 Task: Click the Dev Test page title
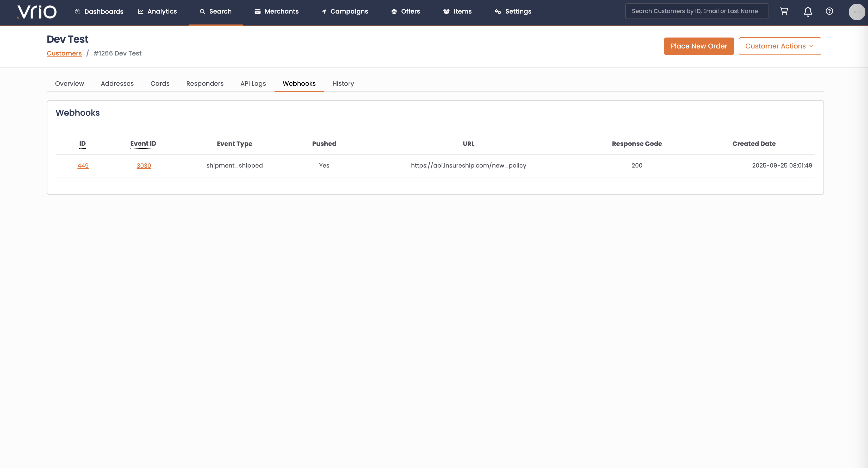tap(67, 39)
